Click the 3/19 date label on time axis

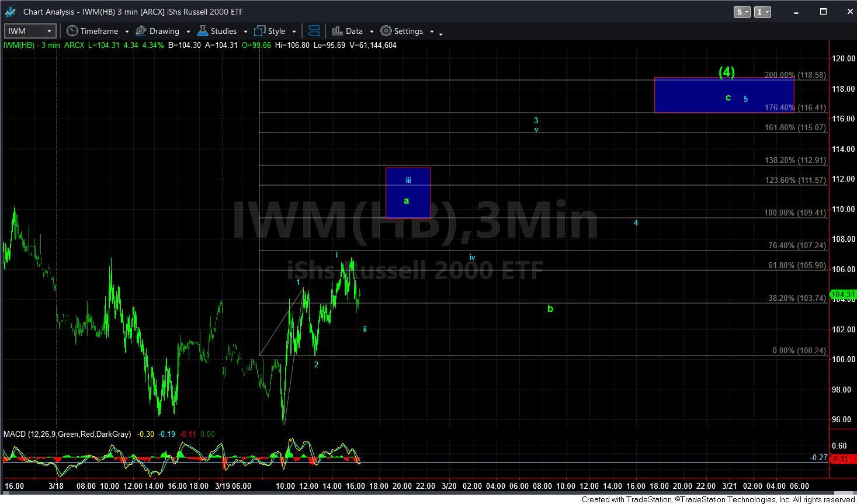(223, 486)
